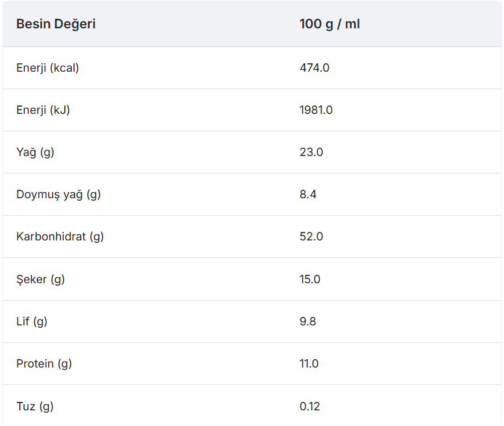Viewport: 504px width, 426px height.
Task: Click the 1981.0 kJ value
Action: (x=316, y=110)
